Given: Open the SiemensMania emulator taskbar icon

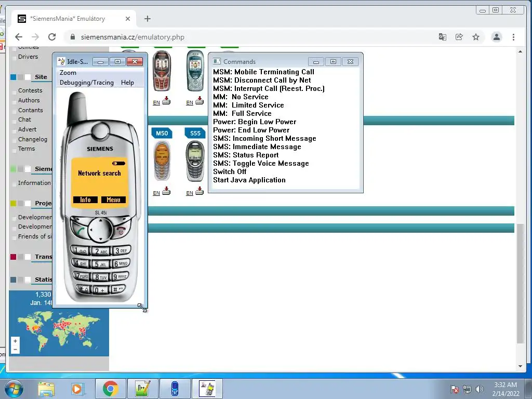Looking at the screenshot, I should 207,389.
